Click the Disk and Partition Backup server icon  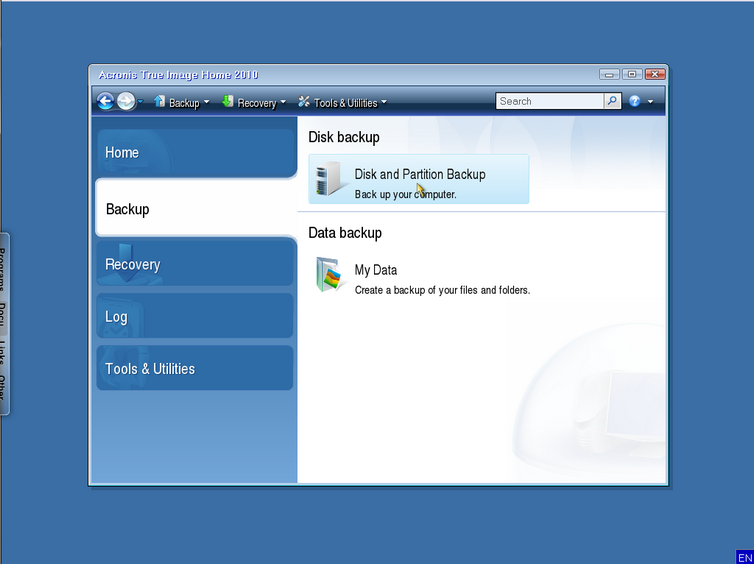click(331, 179)
